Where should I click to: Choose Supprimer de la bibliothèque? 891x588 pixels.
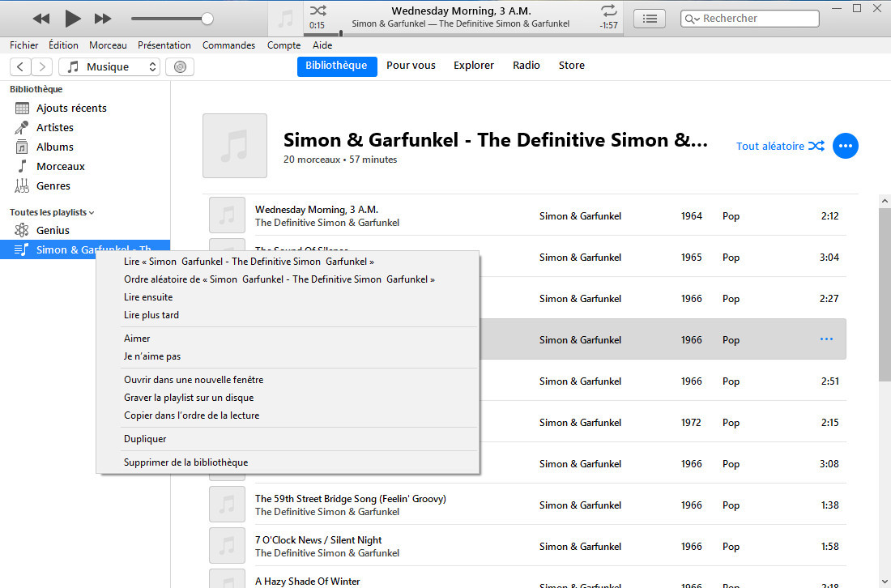pyautogui.click(x=288, y=462)
